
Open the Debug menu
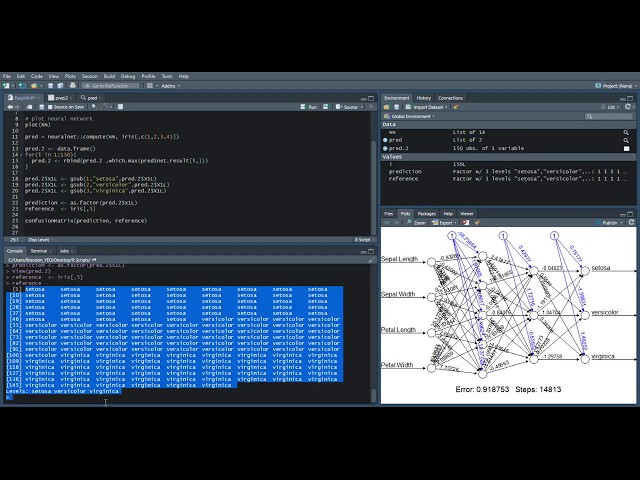tap(128, 76)
